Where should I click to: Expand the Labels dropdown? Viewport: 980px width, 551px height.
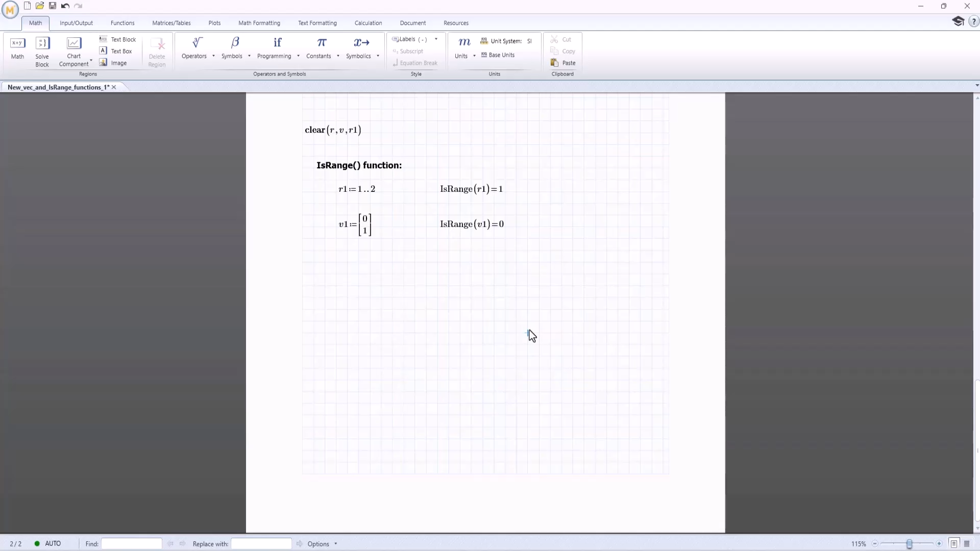click(436, 39)
